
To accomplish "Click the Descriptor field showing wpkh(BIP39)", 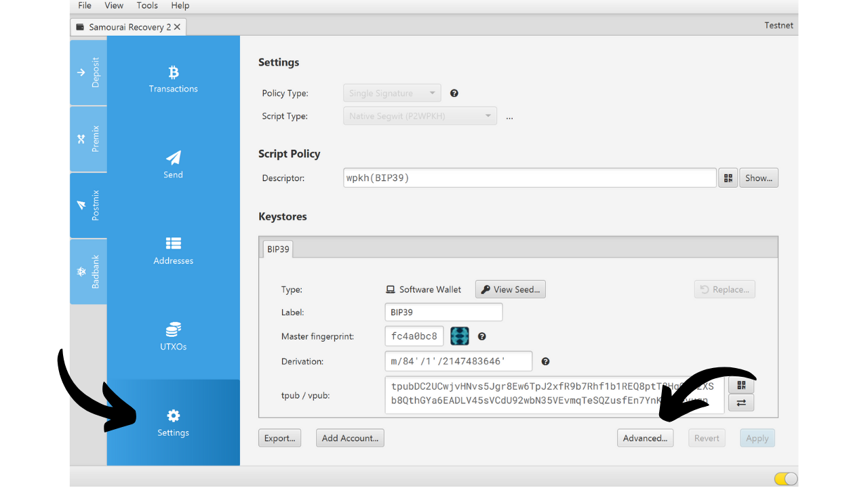I will click(x=530, y=178).
